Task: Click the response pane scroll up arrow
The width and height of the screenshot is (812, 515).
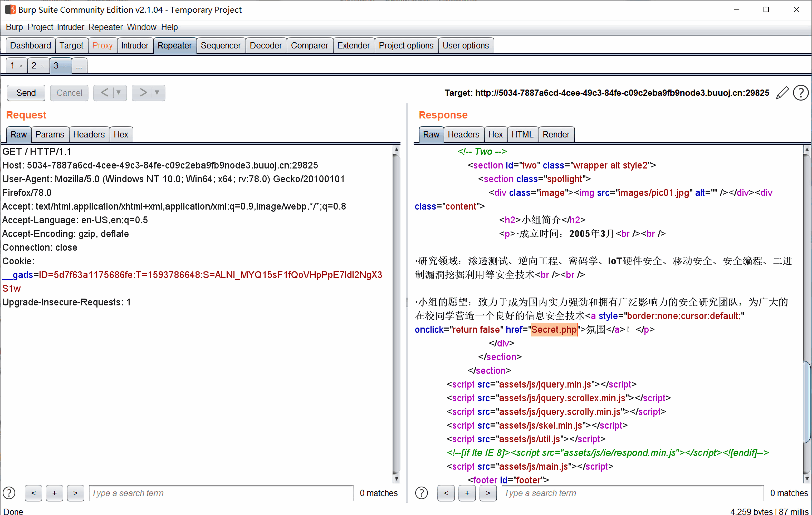Action: point(807,150)
